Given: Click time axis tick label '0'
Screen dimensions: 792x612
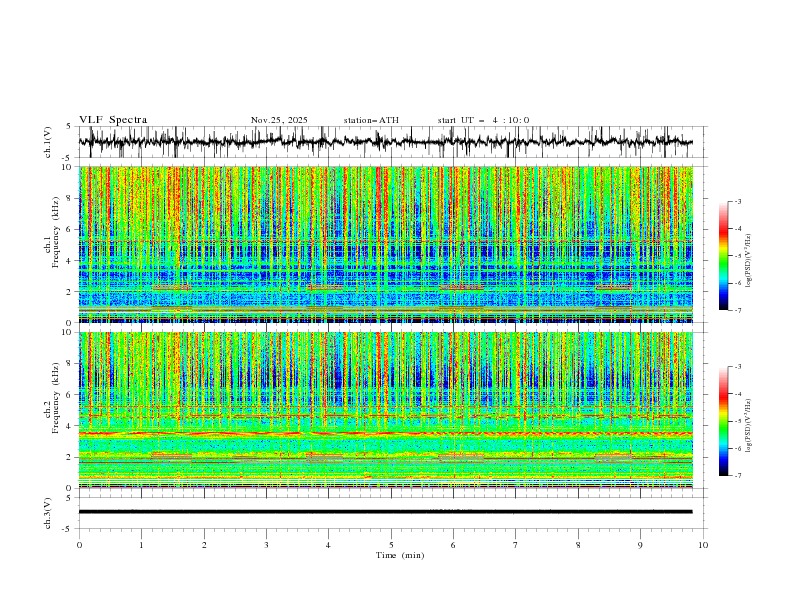Looking at the screenshot, I should [x=79, y=545].
